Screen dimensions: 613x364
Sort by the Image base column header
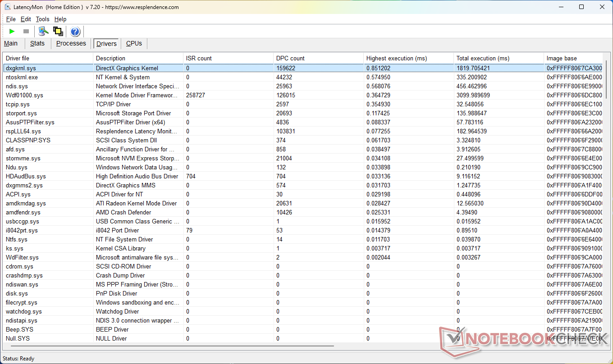tap(573, 58)
